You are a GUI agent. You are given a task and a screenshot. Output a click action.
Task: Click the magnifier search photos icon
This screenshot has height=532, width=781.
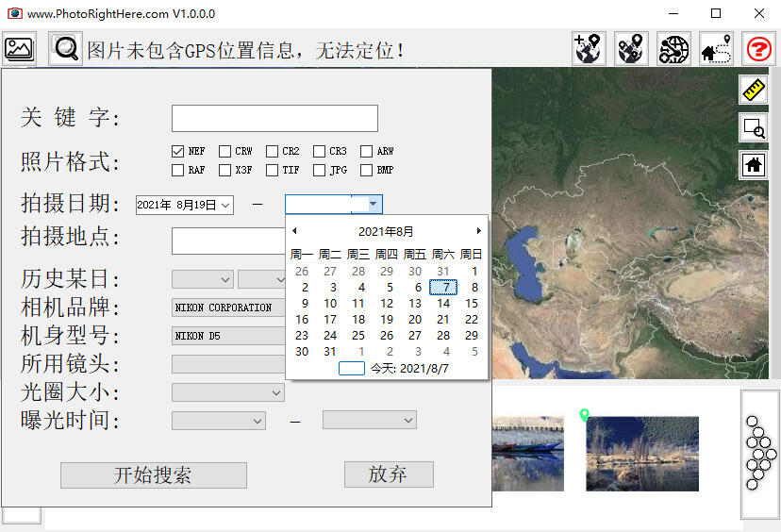click(x=65, y=48)
